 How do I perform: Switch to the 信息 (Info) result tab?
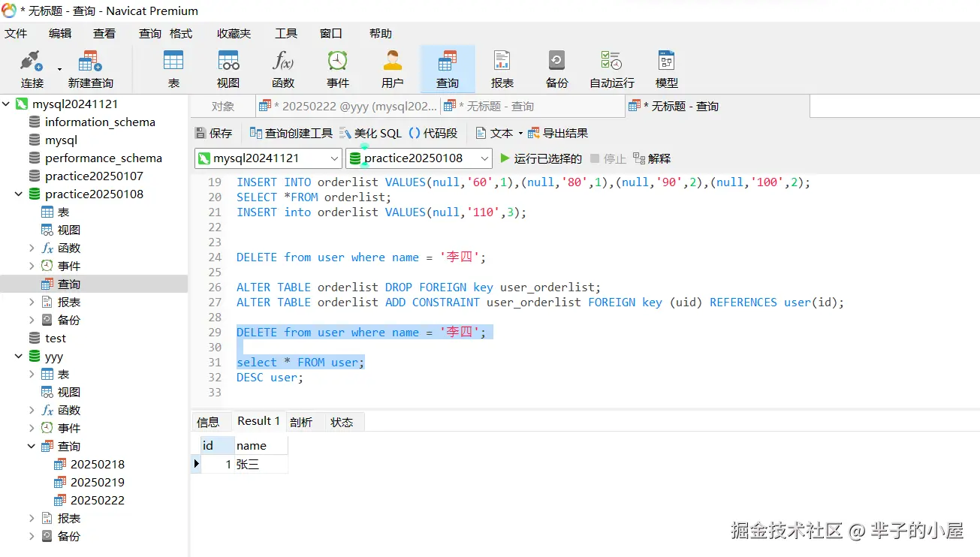(x=208, y=422)
